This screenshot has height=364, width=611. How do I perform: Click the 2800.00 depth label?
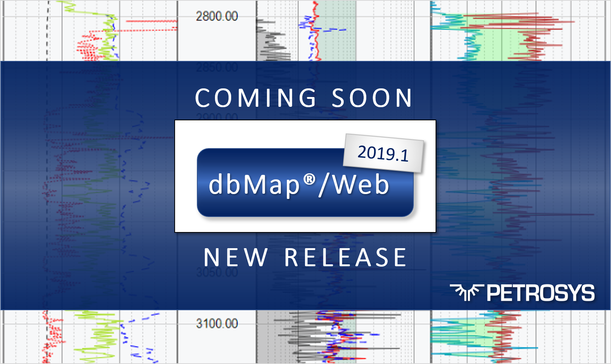pos(217,16)
